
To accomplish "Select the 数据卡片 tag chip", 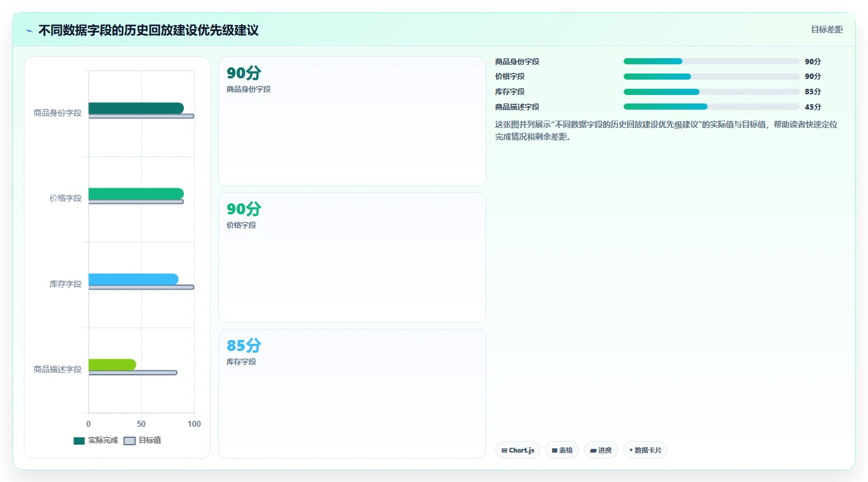I will click(x=645, y=450).
